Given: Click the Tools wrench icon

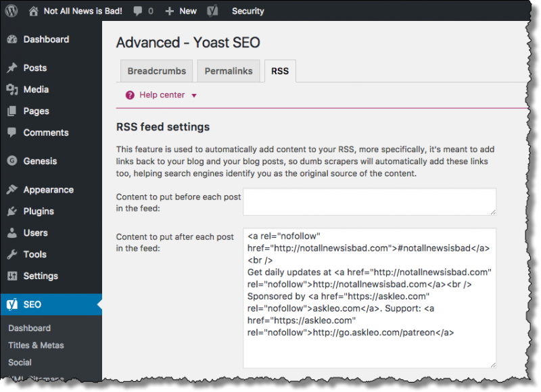Looking at the screenshot, I should (12, 254).
